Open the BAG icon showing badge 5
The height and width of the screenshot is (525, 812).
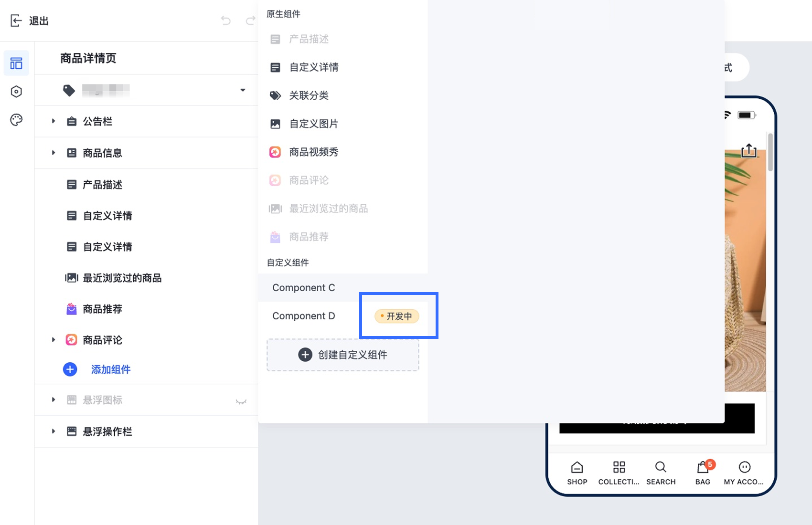coord(703,468)
